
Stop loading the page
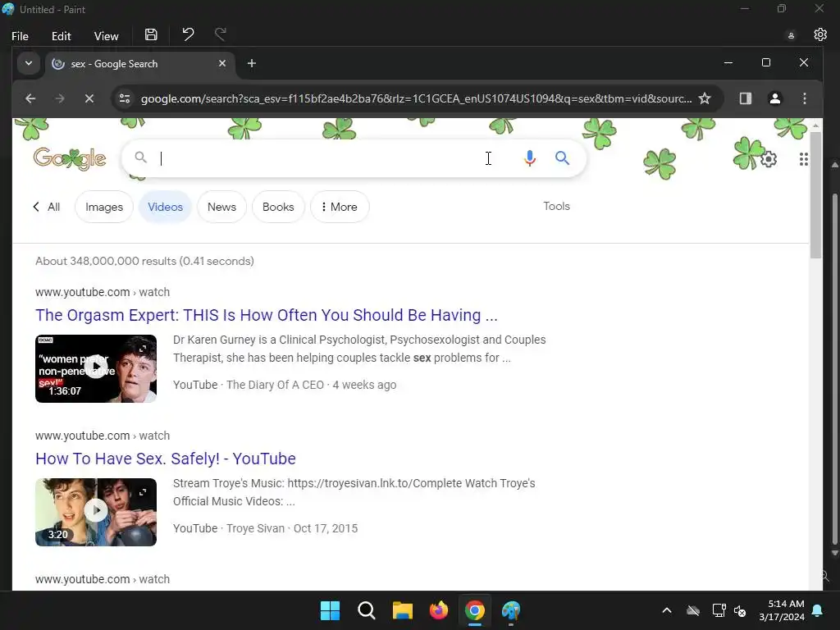coord(89,98)
